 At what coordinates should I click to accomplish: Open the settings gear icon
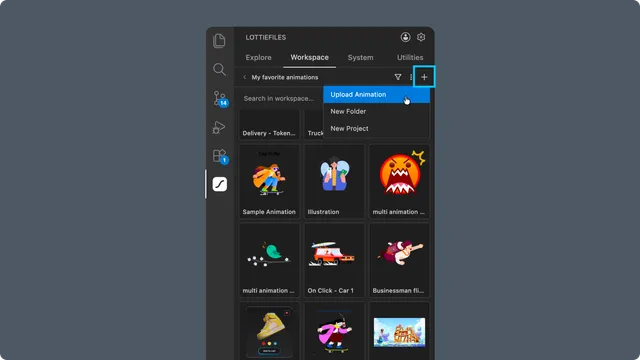(421, 37)
